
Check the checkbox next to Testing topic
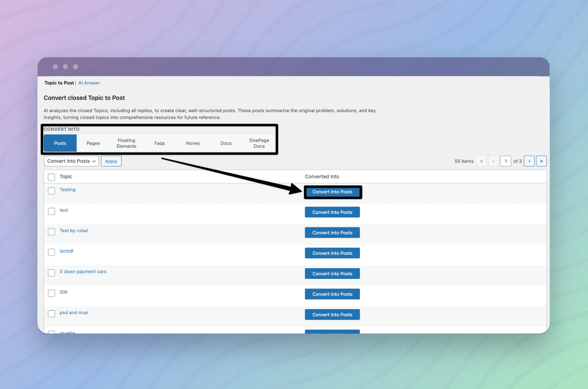pos(51,191)
